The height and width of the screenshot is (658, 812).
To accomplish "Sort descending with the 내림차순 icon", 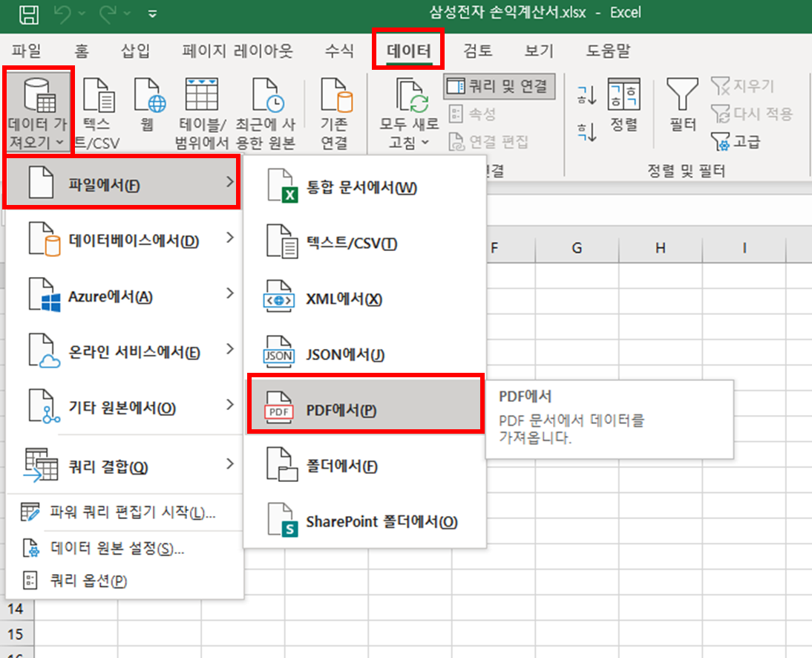I will click(586, 131).
